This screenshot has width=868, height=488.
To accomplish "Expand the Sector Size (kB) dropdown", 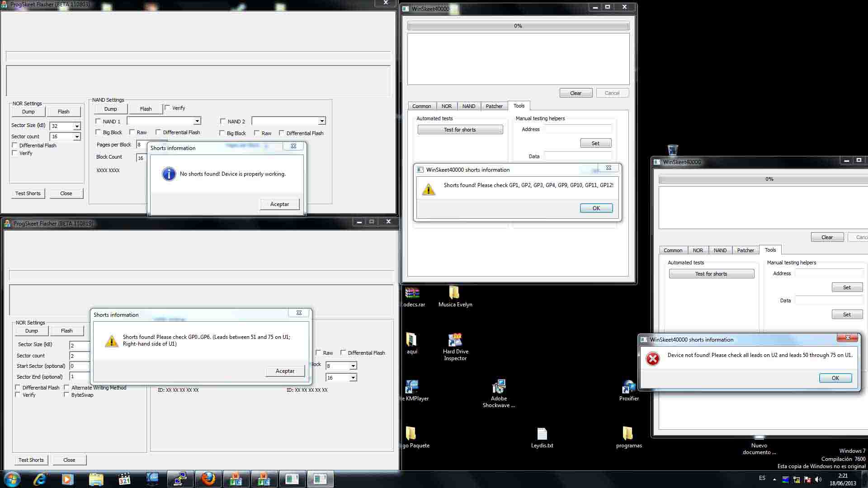I will [77, 126].
